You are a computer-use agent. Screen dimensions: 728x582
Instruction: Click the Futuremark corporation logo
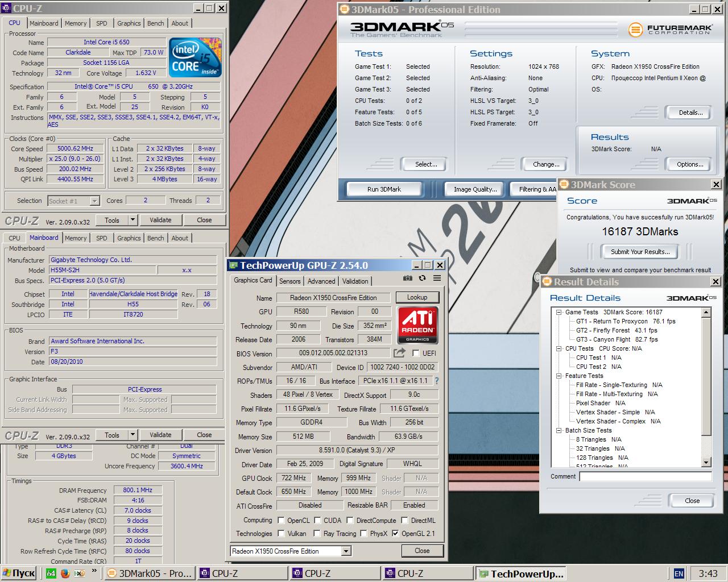tap(670, 30)
